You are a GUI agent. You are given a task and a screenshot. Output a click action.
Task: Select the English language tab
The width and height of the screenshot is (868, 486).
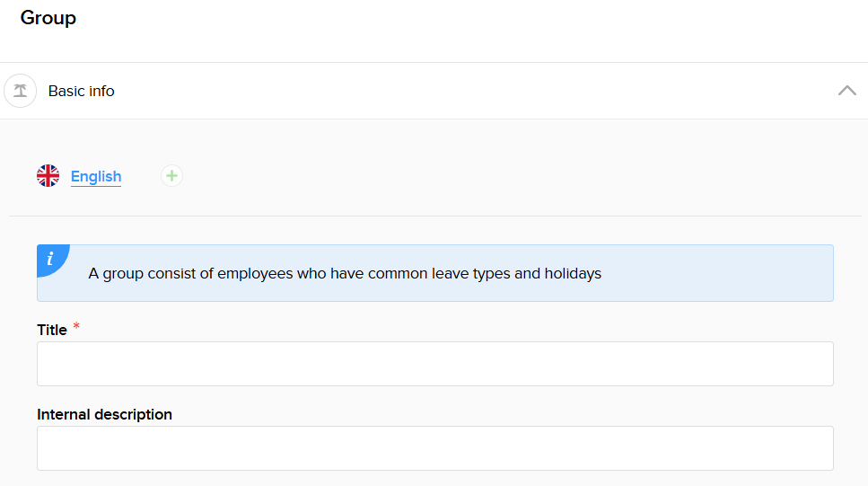point(96,176)
